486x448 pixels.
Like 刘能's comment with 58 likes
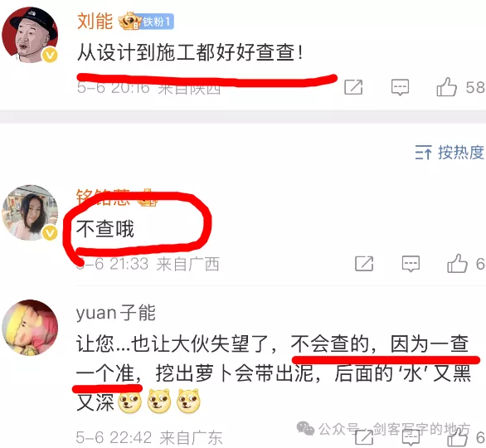click(x=447, y=87)
